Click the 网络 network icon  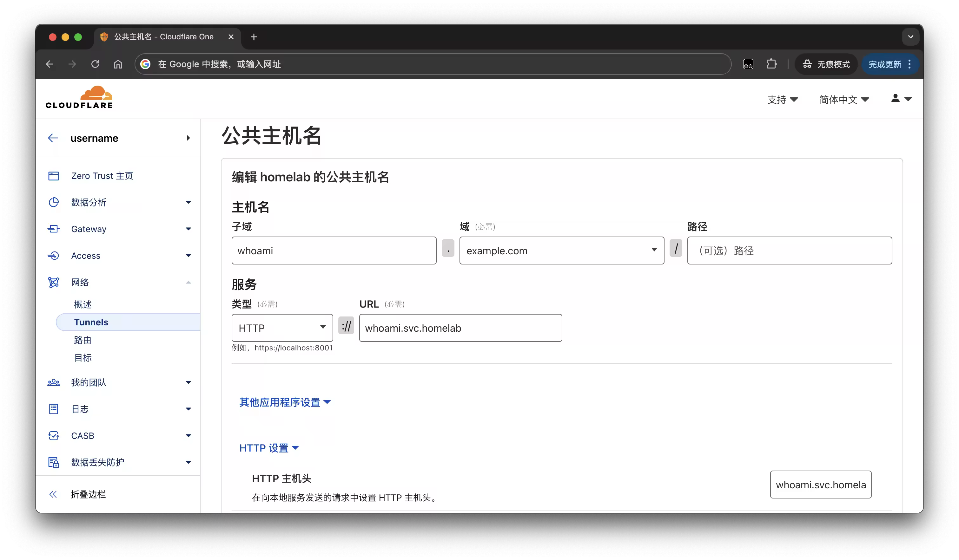click(54, 283)
